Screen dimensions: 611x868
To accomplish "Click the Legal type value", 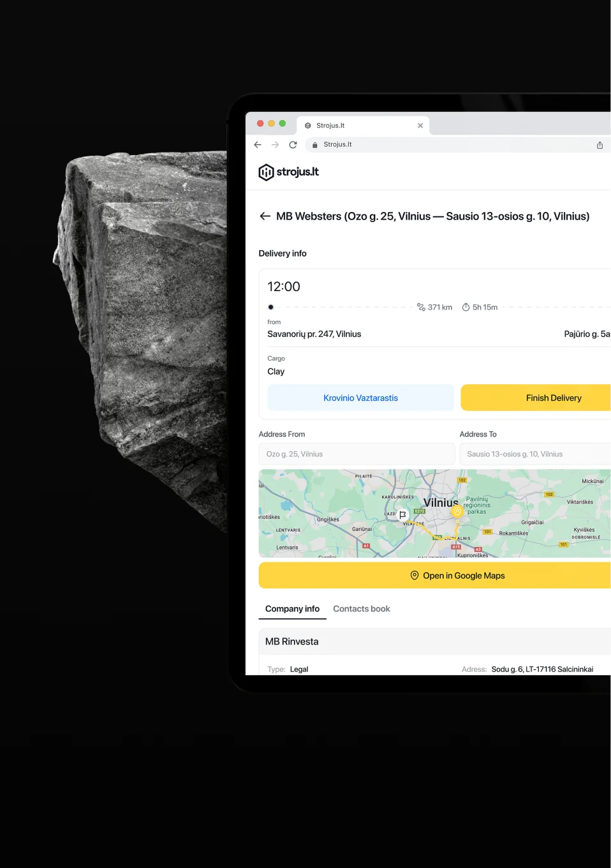I will pos(299,669).
